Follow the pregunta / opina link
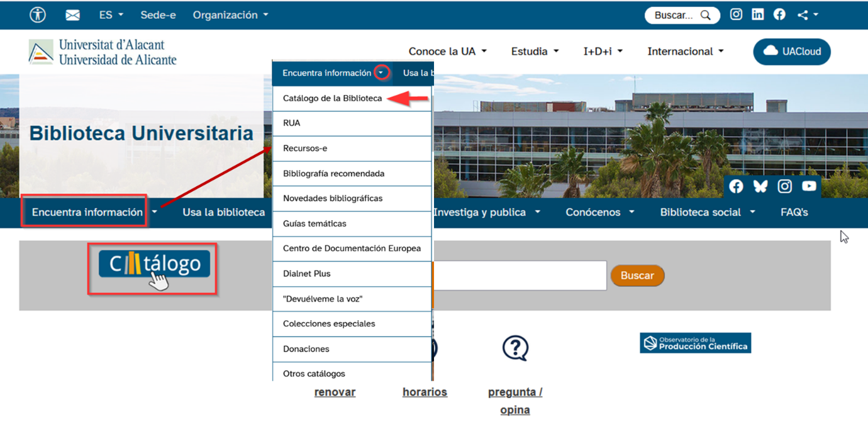Viewport: 868px width, 424px height. [515, 401]
